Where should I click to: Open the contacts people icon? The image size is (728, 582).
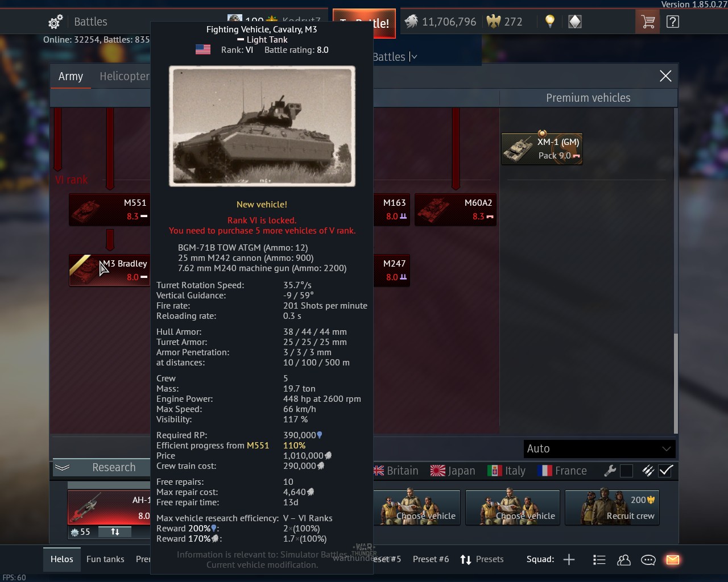[x=624, y=560]
